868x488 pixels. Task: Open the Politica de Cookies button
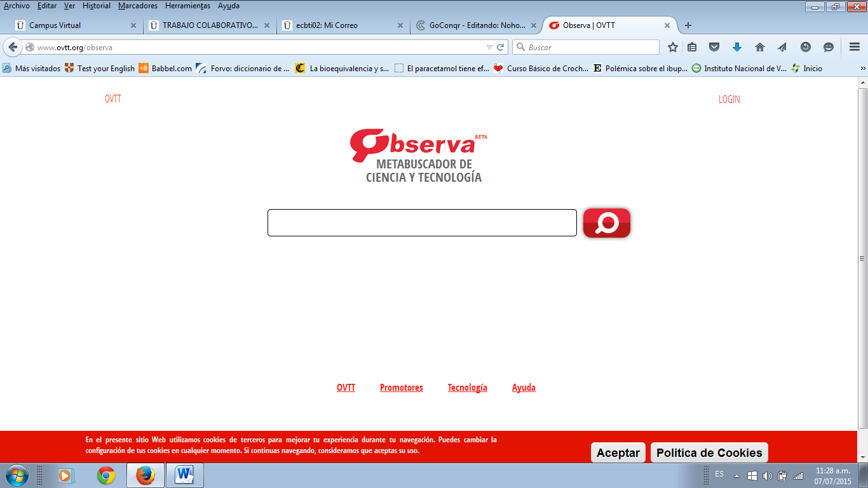point(709,453)
